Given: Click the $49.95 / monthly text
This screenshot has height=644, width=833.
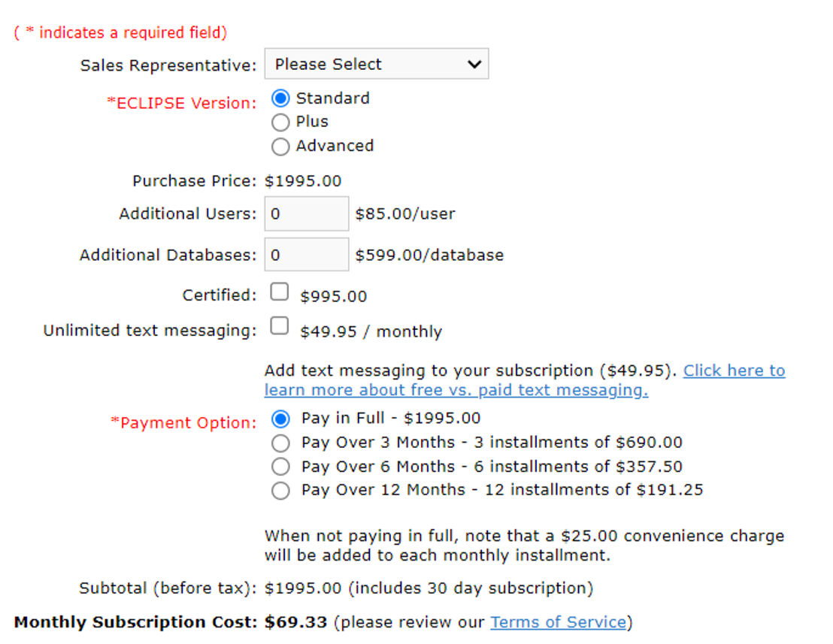Looking at the screenshot, I should (x=371, y=332).
